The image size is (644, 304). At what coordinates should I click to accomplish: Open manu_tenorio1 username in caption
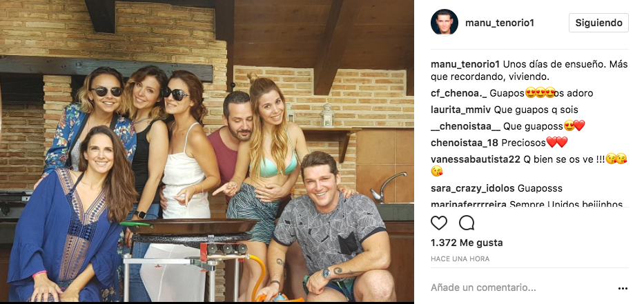click(x=465, y=65)
